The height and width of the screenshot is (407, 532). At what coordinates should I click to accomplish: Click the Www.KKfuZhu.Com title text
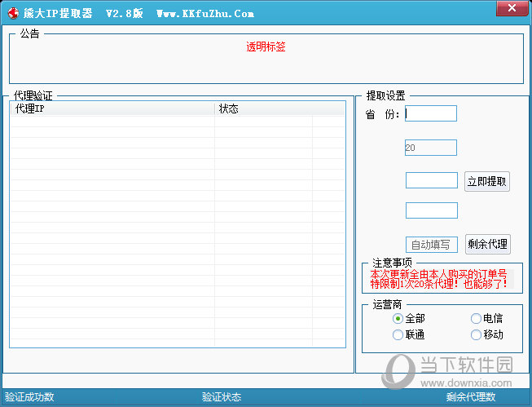click(205, 14)
